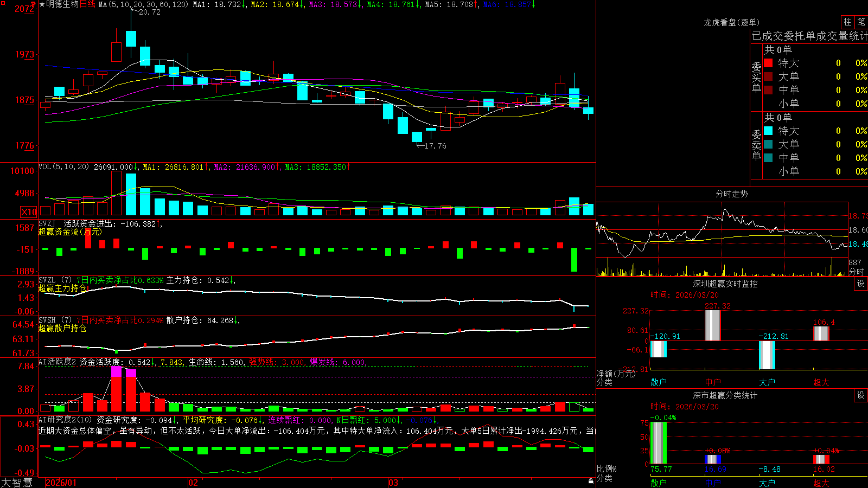868x488 pixels.
Task: Click the -120.91 散户 bar in 实时监控
Action: click(x=659, y=349)
